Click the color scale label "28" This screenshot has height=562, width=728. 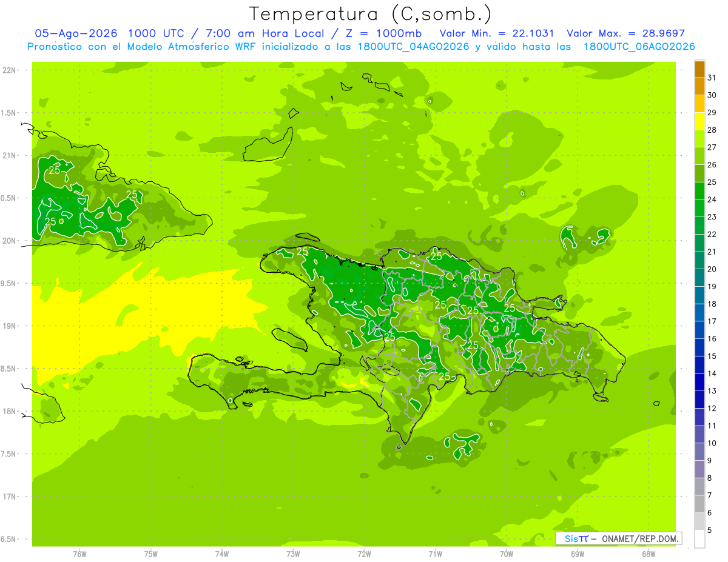[712, 130]
